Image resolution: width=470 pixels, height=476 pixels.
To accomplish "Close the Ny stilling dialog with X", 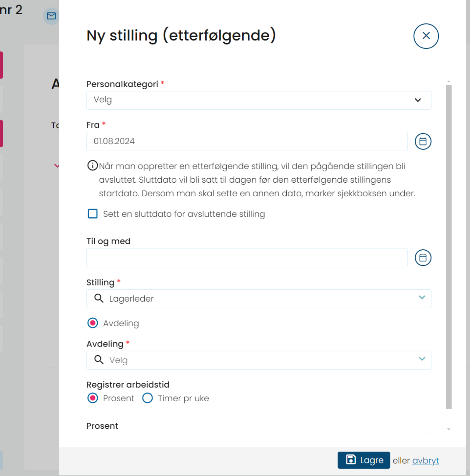I will [426, 36].
